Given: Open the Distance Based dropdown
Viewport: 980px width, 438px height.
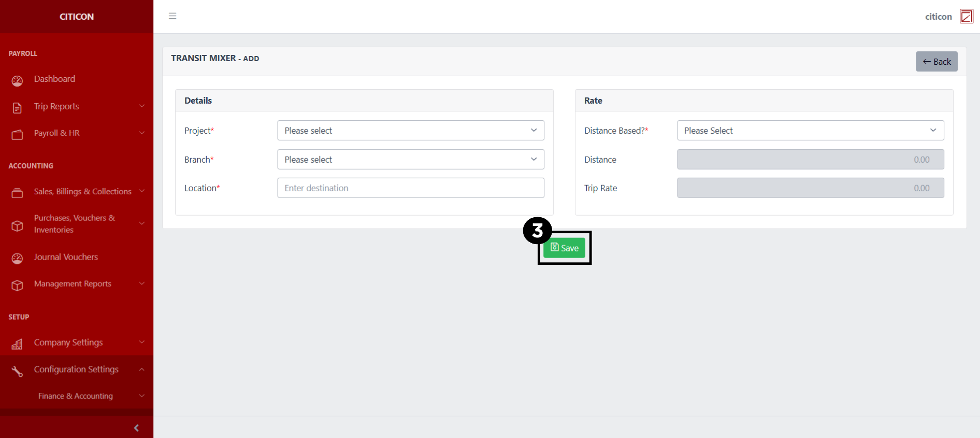Looking at the screenshot, I should coord(810,131).
